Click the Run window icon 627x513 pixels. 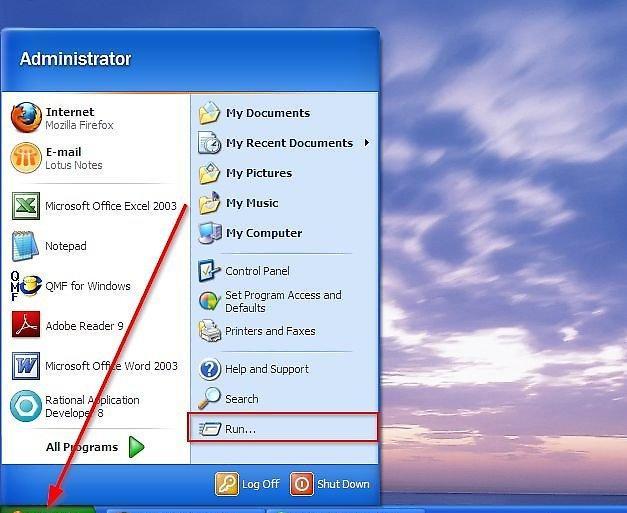[210, 429]
